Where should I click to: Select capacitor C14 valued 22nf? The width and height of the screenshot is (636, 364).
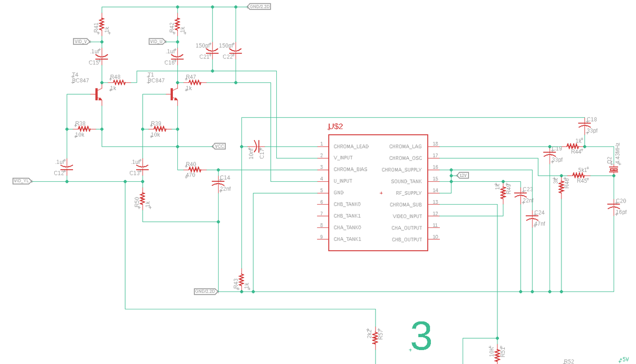218,182
